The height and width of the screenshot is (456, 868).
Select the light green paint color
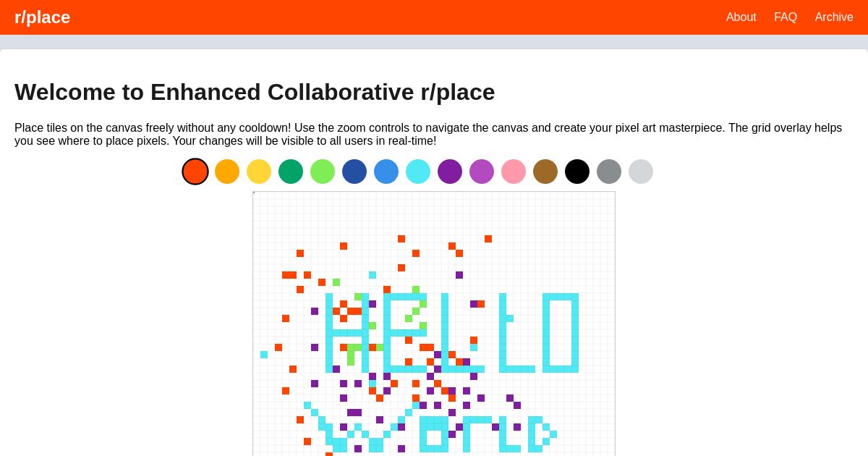(x=323, y=172)
